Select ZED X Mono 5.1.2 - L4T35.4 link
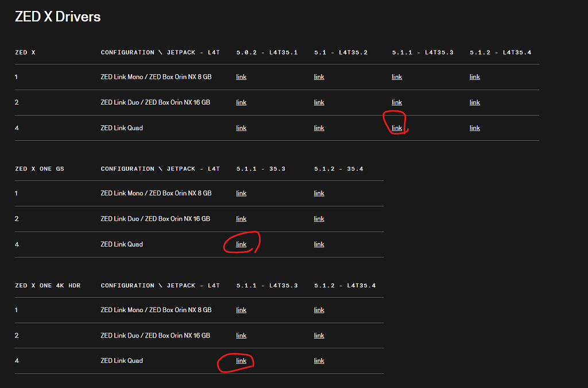Viewport: 588px width, 388px height. click(474, 76)
